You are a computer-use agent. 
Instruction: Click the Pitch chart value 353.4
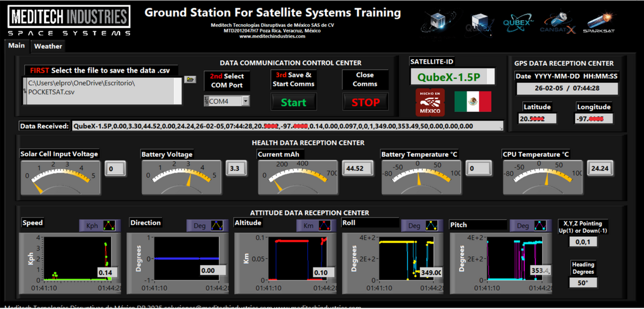[540, 270]
